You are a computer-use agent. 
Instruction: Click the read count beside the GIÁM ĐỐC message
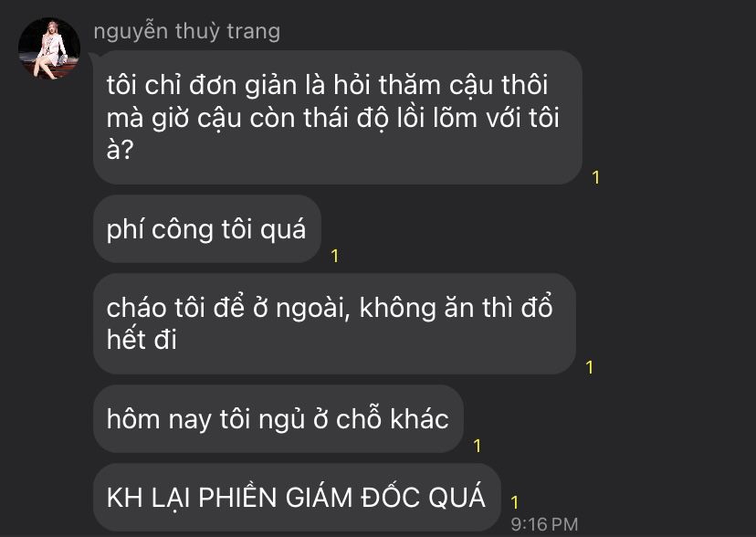pyautogui.click(x=514, y=502)
